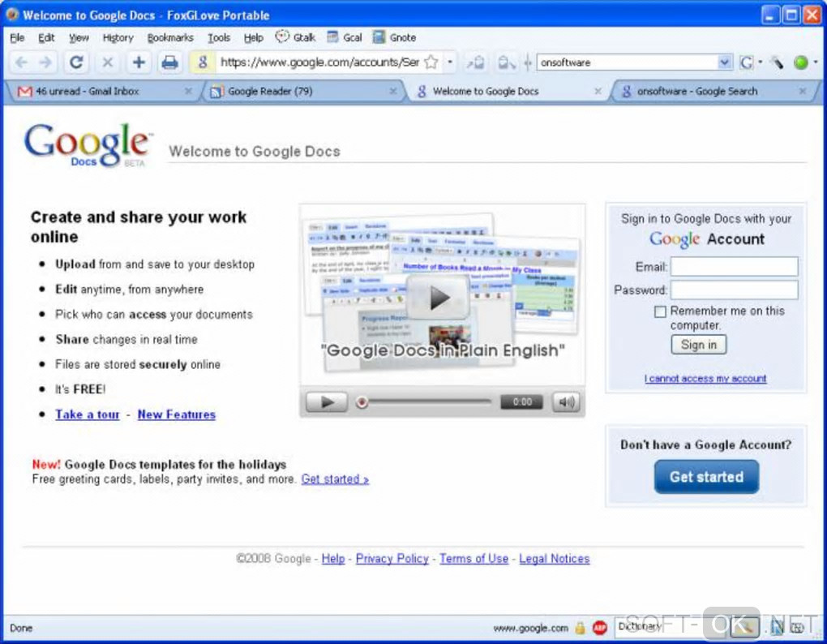This screenshot has width=827, height=644.
Task: Click the padlock security icon in the status bar
Action: [581, 628]
